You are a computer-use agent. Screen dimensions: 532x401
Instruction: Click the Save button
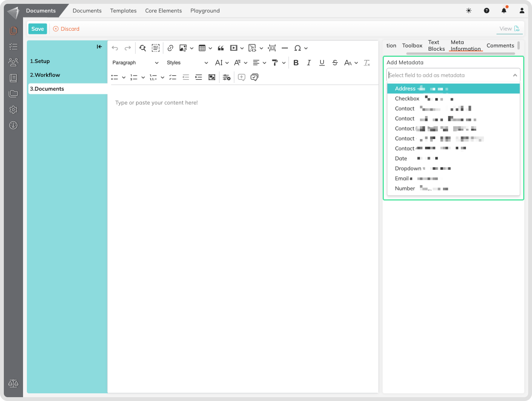pos(38,29)
